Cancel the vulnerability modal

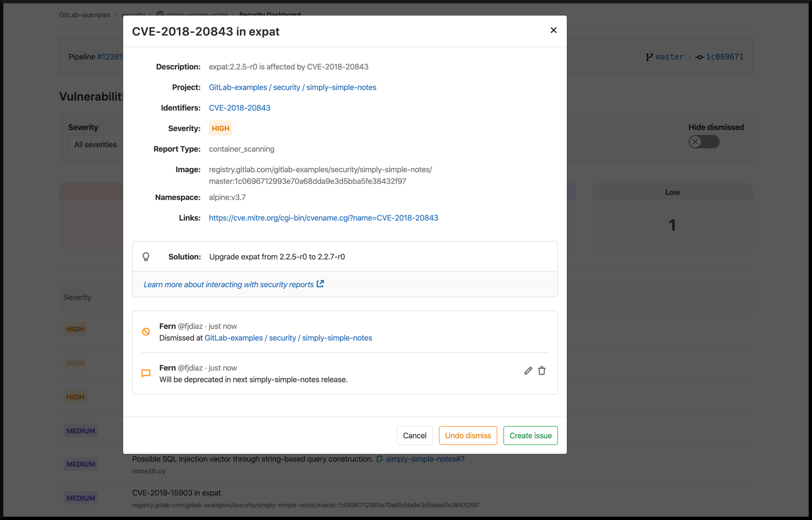414,435
